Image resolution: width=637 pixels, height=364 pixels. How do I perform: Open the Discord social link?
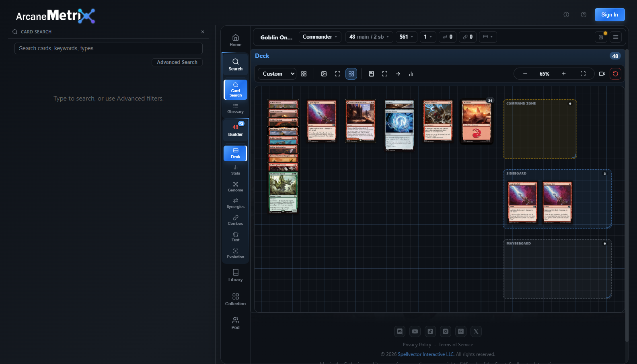click(400, 331)
